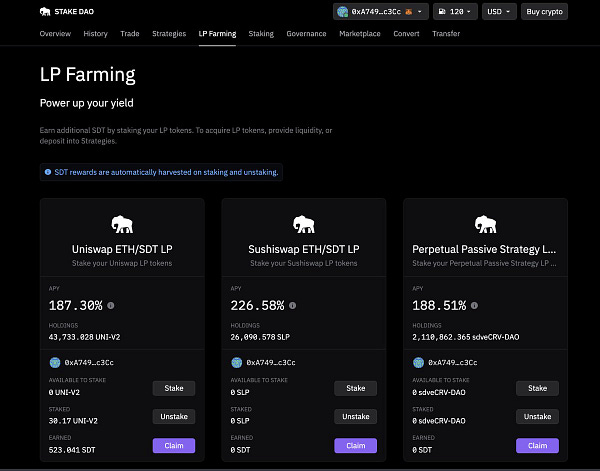Go to the Overview tab
Screen dimensions: 600x471
pos(55,34)
